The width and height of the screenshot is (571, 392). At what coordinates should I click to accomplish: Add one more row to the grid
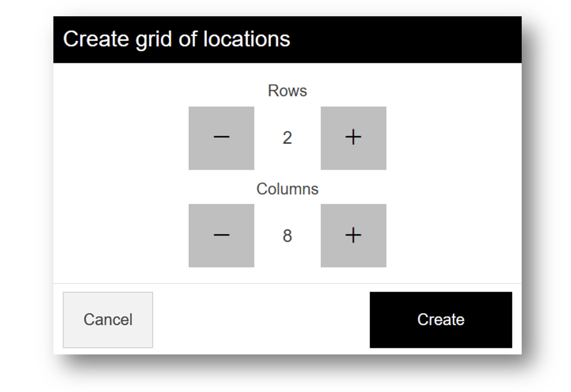click(x=353, y=138)
